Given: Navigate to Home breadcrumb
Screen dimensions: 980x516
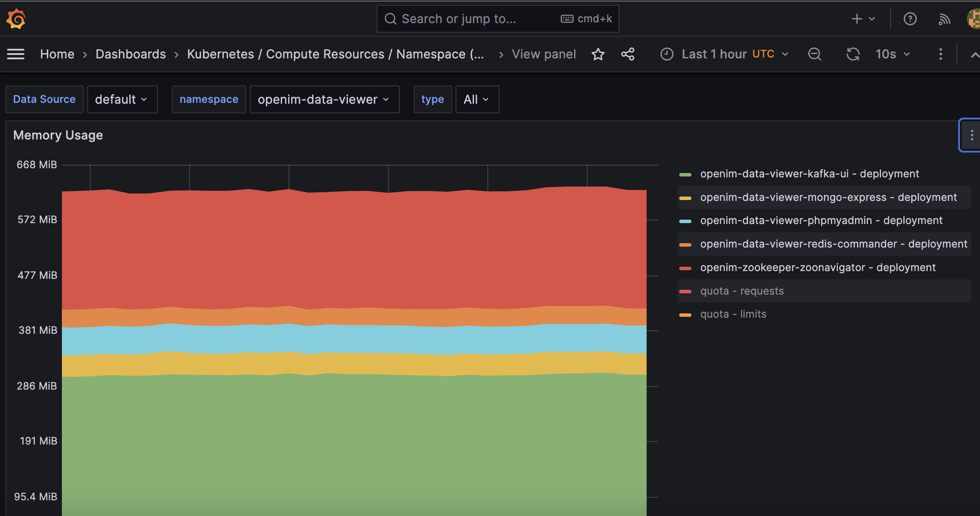Looking at the screenshot, I should [x=57, y=54].
